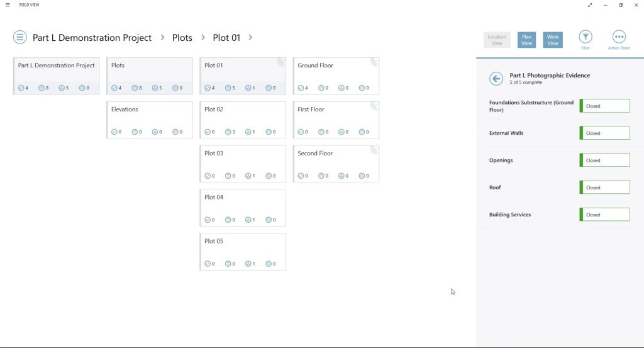The width and height of the screenshot is (644, 348).
Task: Navigate to Plots in the breadcrumb
Action: tap(182, 38)
